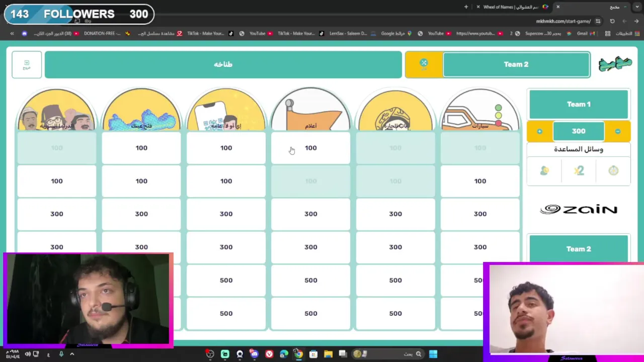The image size is (644, 362).
Task: Go back in browser history
Action: coord(636,21)
